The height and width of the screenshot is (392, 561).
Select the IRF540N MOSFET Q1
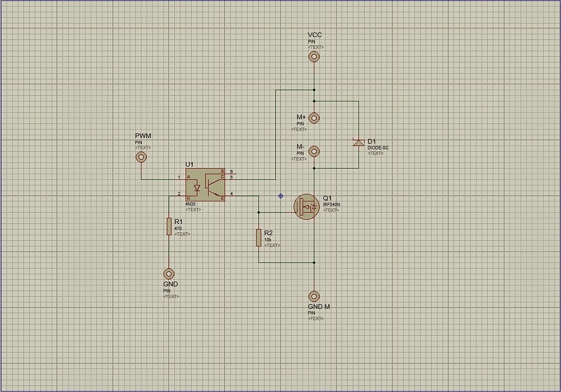pyautogui.click(x=307, y=206)
